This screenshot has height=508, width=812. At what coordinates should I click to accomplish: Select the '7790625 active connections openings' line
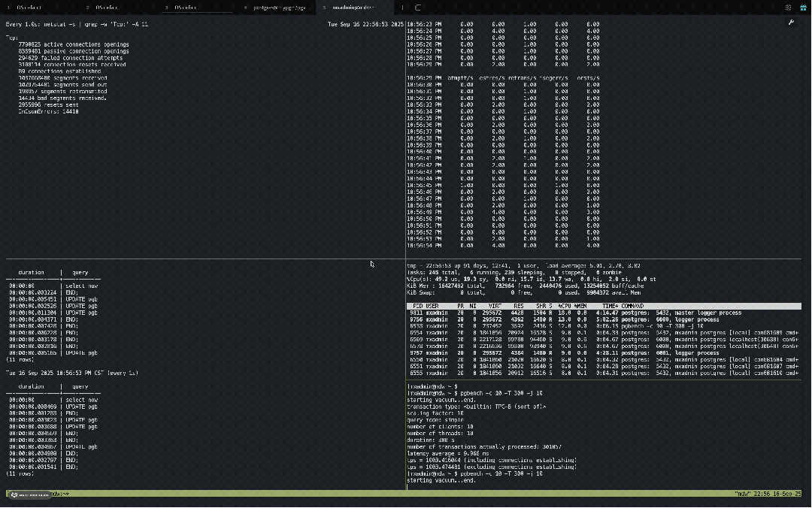(74, 44)
